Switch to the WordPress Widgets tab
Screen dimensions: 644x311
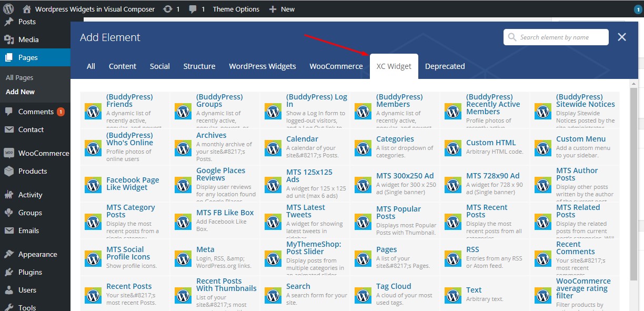point(262,66)
